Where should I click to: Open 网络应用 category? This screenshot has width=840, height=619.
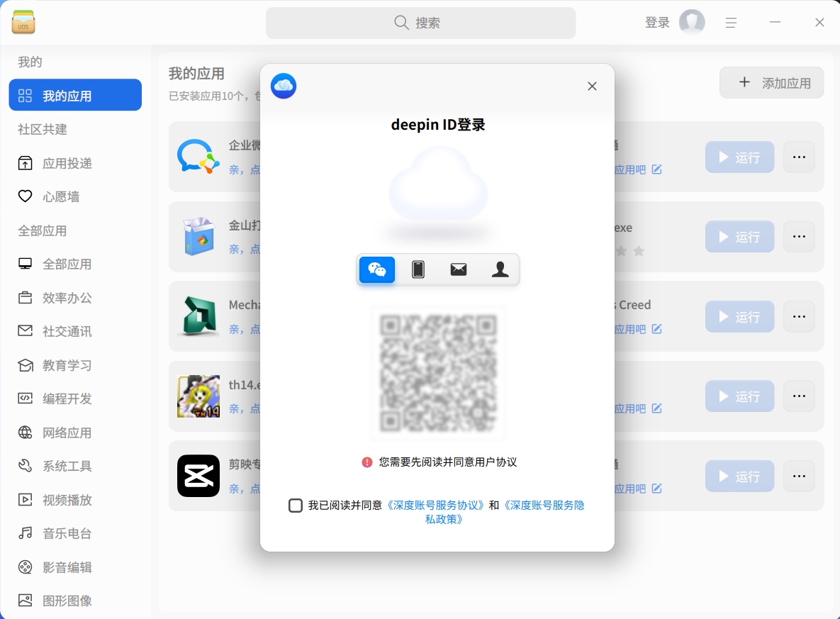pos(75,433)
